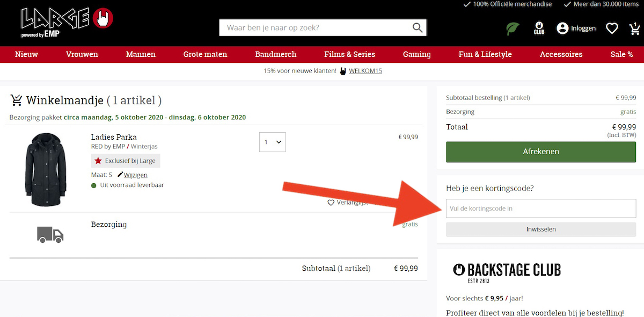This screenshot has width=644, height=317.
Task: Click the Exclusief bij Large badge
Action: 126,161
